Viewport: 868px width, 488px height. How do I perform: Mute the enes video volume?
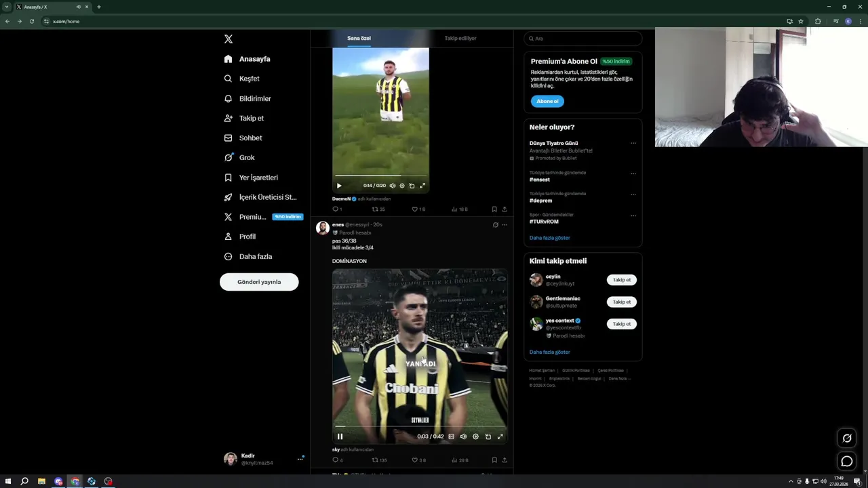pos(463,436)
